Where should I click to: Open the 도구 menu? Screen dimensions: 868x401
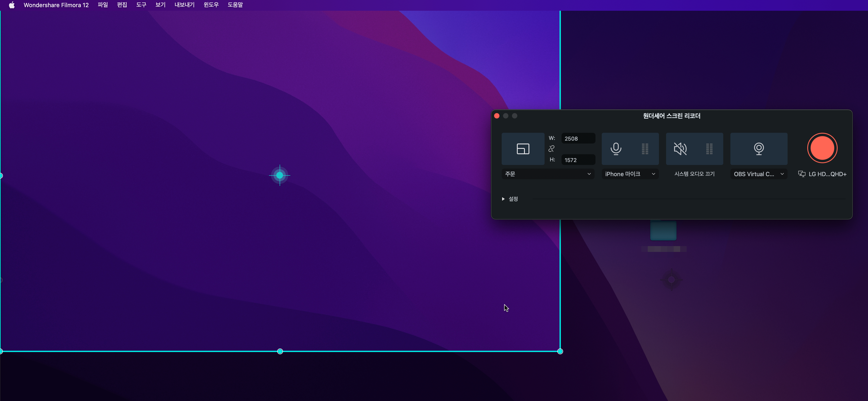pos(141,5)
